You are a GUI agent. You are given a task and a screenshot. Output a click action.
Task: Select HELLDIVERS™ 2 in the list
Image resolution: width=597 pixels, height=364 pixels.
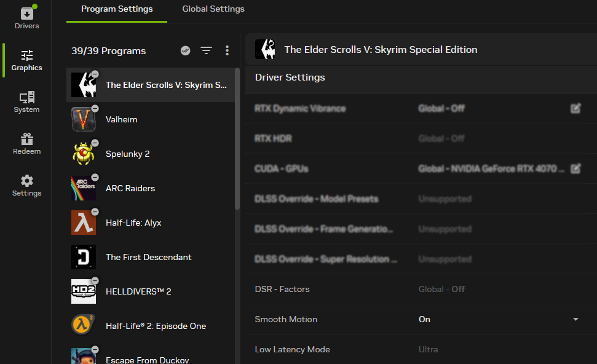coord(151,291)
